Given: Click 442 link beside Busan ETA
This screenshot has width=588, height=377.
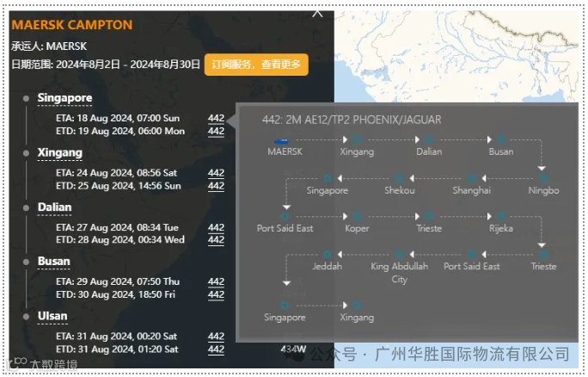Looking at the screenshot, I should (217, 281).
